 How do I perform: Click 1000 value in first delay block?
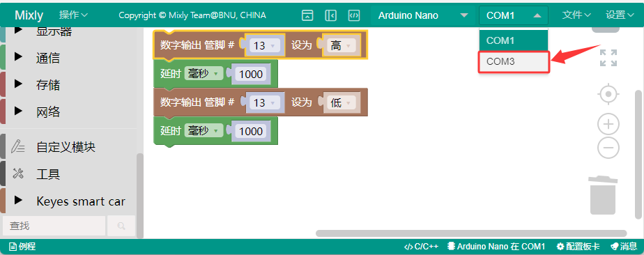tap(250, 75)
